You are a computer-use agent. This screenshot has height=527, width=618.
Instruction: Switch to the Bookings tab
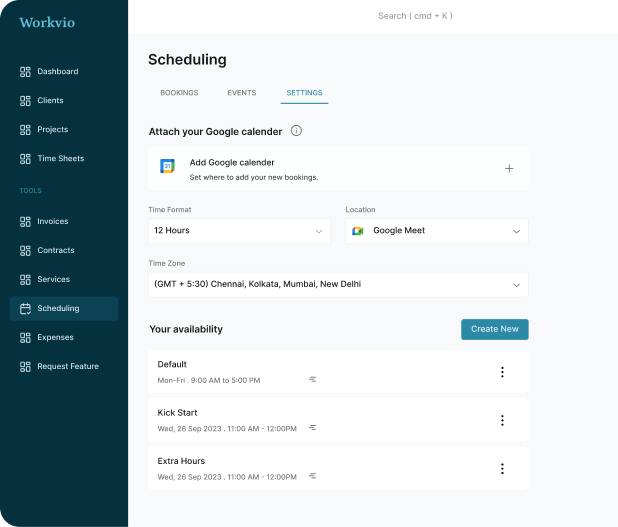pyautogui.click(x=179, y=93)
